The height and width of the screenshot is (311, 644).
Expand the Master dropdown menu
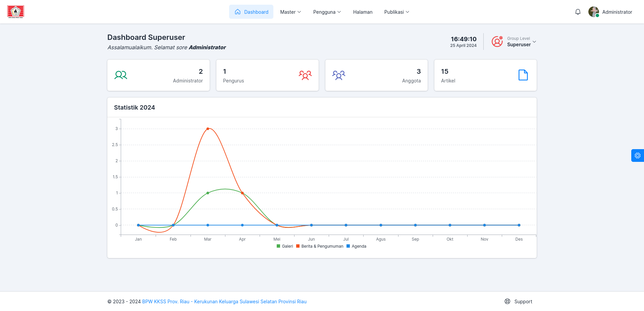tap(290, 12)
